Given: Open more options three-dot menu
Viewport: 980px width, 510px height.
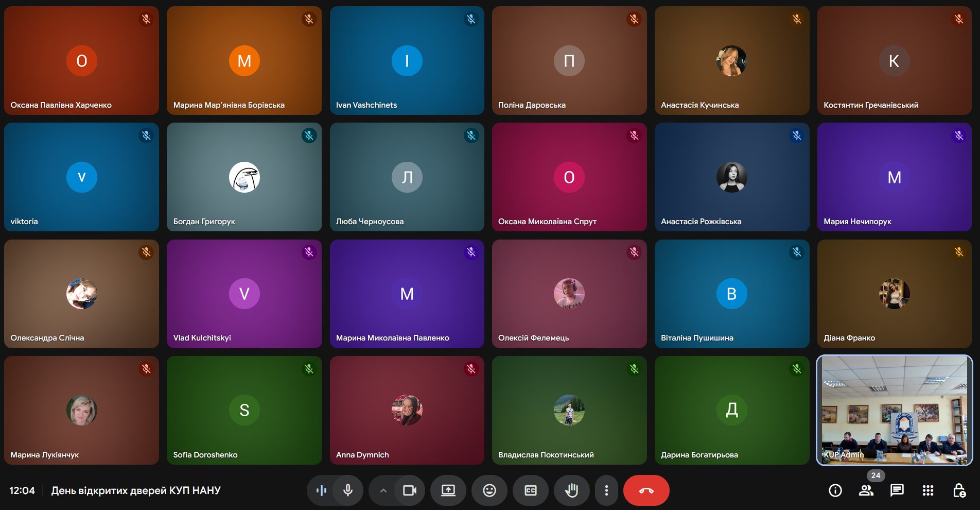Looking at the screenshot, I should (x=606, y=490).
